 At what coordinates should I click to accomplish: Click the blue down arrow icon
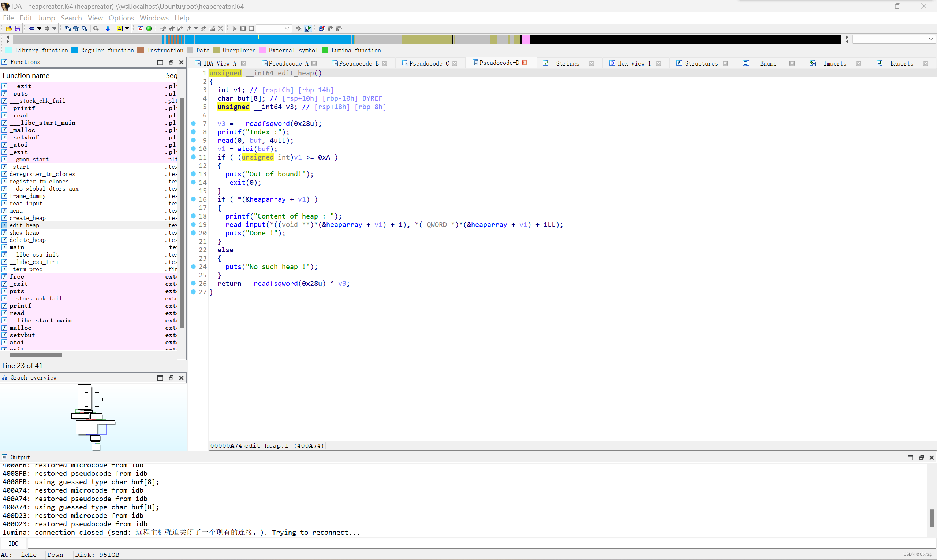[x=108, y=29]
